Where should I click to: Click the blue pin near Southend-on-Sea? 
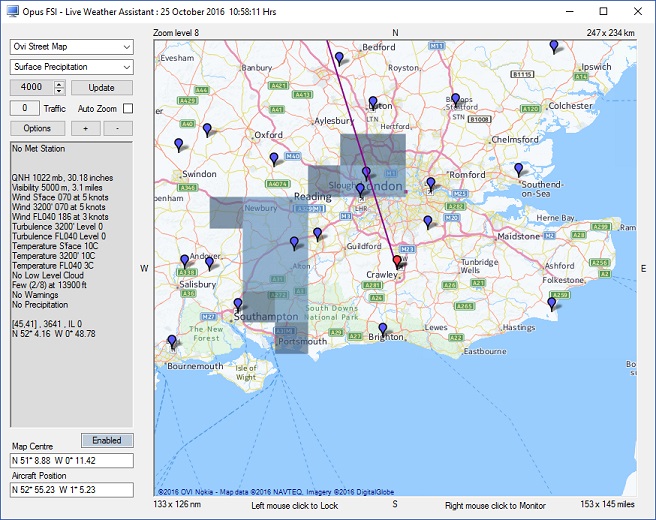pos(519,169)
